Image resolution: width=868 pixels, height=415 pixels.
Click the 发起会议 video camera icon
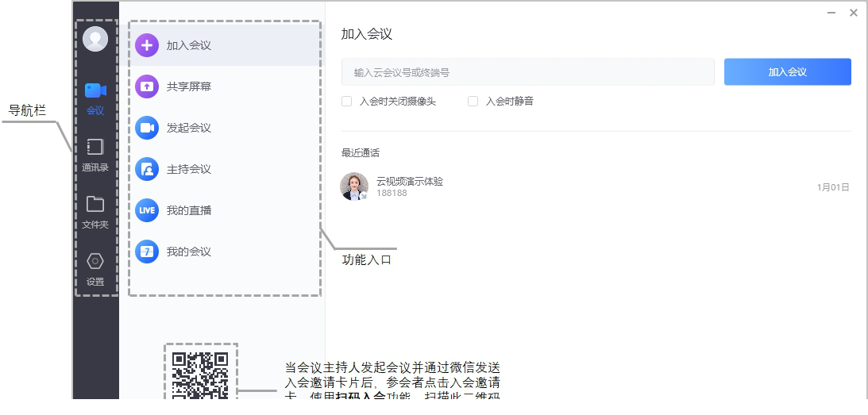(147, 128)
